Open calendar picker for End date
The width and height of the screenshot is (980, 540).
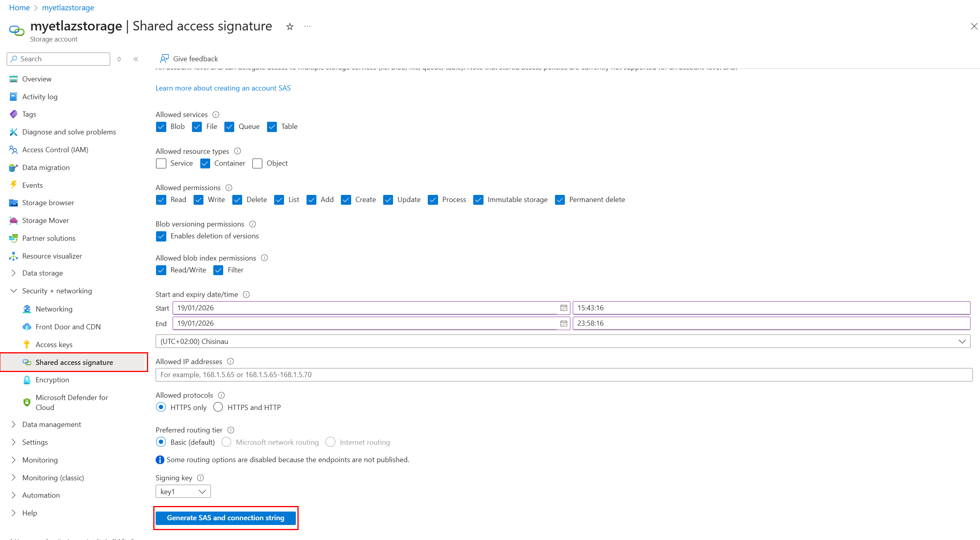point(564,323)
